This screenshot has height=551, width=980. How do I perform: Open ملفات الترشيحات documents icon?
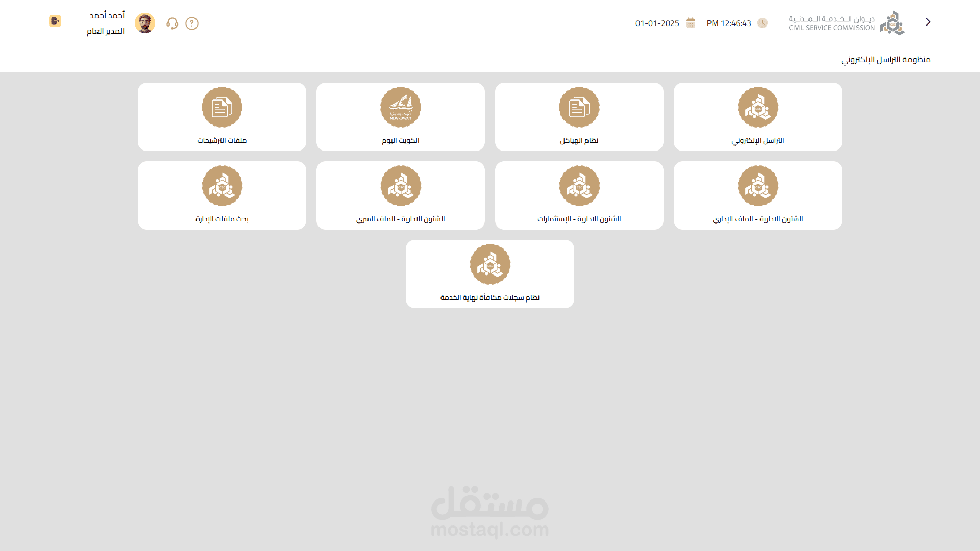(x=222, y=107)
